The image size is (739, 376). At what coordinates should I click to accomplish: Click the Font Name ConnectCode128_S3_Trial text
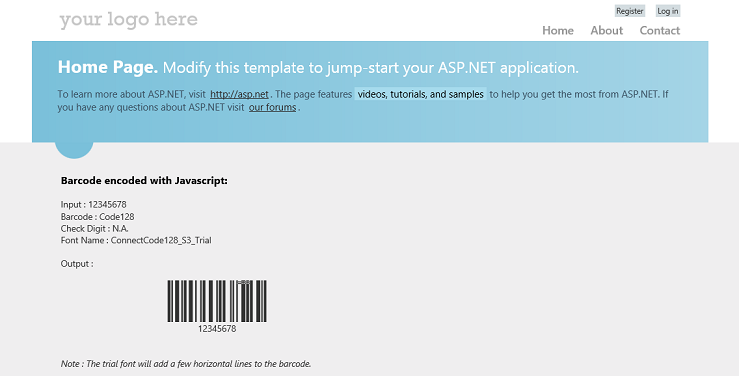136,240
